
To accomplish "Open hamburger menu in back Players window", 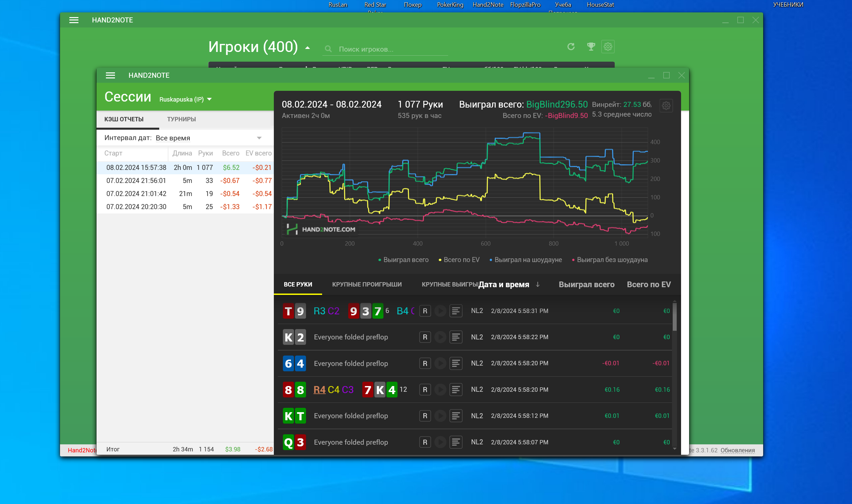I will 74,20.
